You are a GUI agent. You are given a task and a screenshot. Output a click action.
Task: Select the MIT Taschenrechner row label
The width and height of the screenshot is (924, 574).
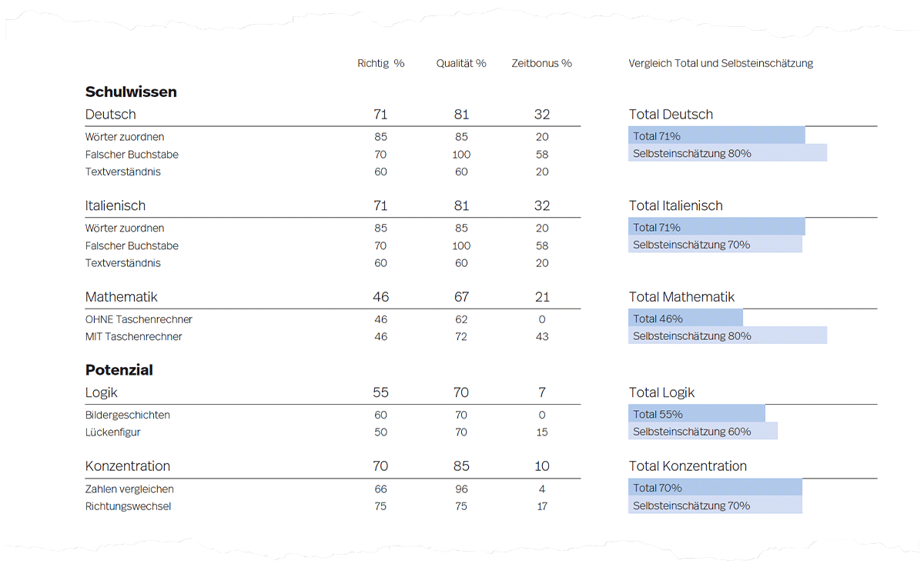[133, 337]
